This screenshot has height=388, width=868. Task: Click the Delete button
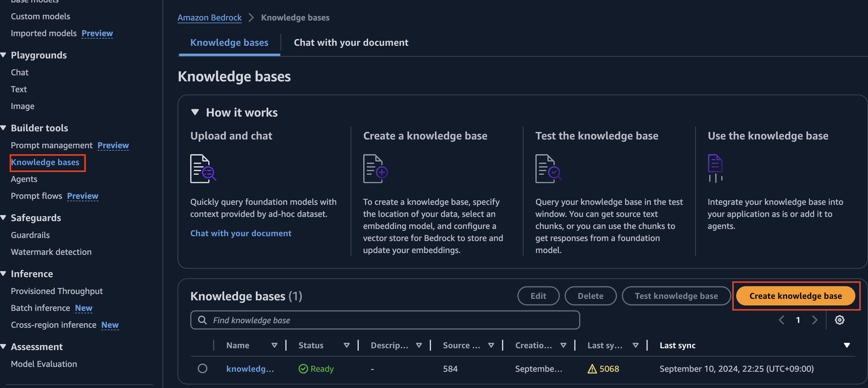pos(590,296)
